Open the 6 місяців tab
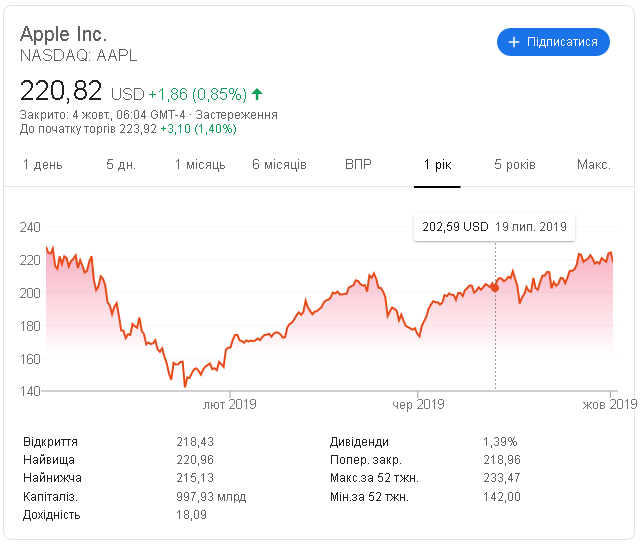This screenshot has height=544, width=641. tap(279, 165)
